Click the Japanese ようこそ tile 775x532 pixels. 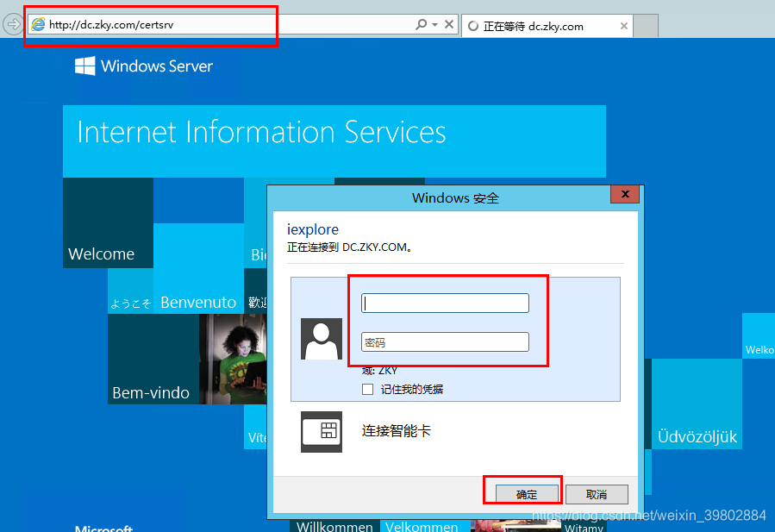[x=130, y=291]
